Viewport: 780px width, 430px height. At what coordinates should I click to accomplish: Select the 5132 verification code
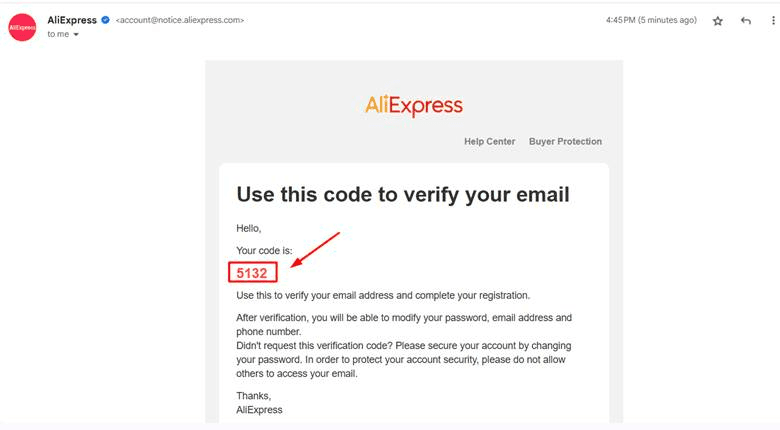pos(252,273)
